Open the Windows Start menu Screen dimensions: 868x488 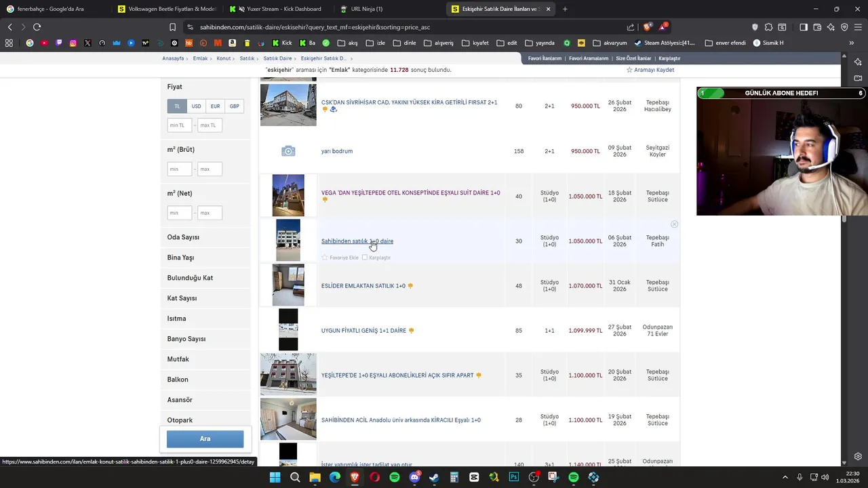coord(275,477)
